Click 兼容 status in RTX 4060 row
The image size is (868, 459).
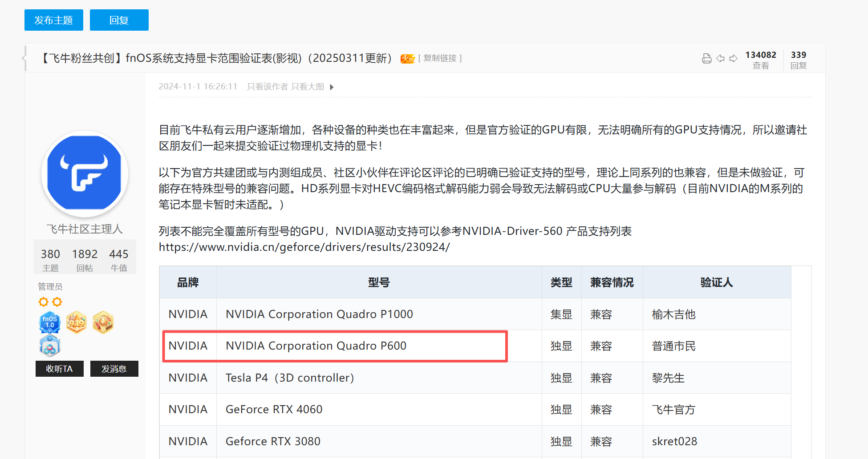click(x=601, y=410)
